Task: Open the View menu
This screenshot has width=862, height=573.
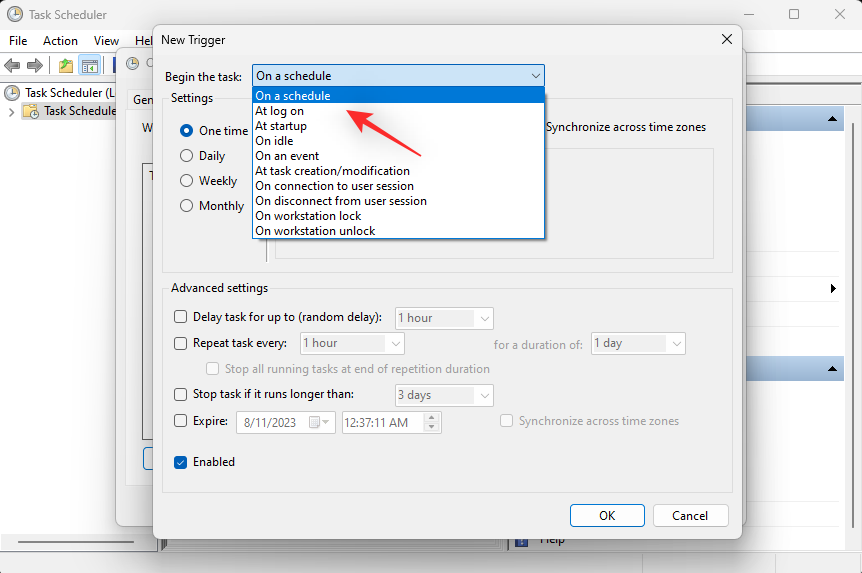Action: click(106, 41)
